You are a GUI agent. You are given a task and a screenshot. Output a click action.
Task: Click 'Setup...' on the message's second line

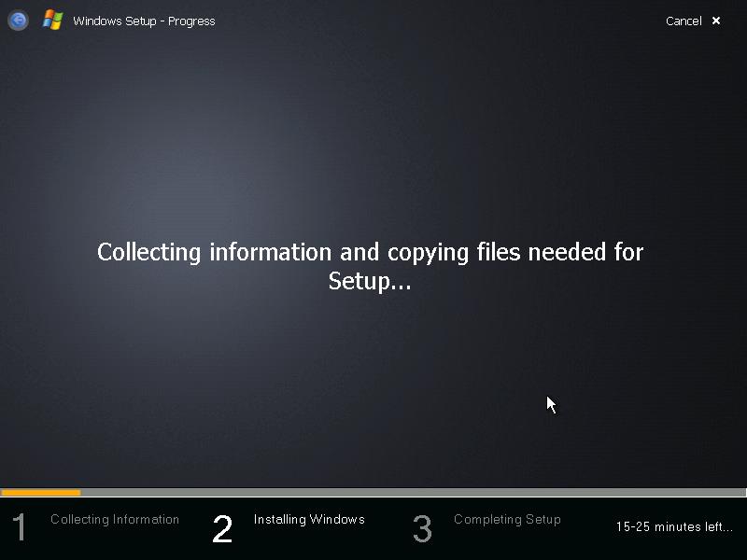pyautogui.click(x=370, y=281)
